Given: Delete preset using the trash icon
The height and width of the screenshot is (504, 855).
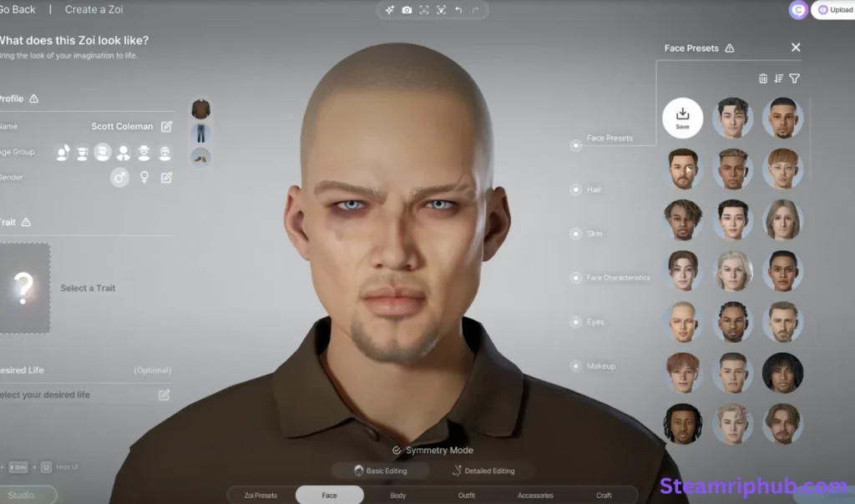Looking at the screenshot, I should coord(762,78).
